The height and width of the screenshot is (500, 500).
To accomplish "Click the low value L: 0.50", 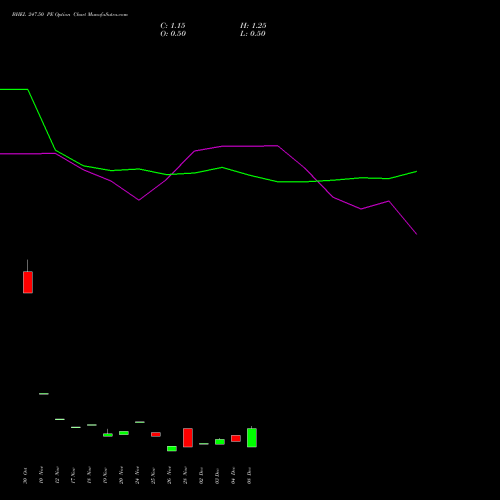I will tap(253, 34).
